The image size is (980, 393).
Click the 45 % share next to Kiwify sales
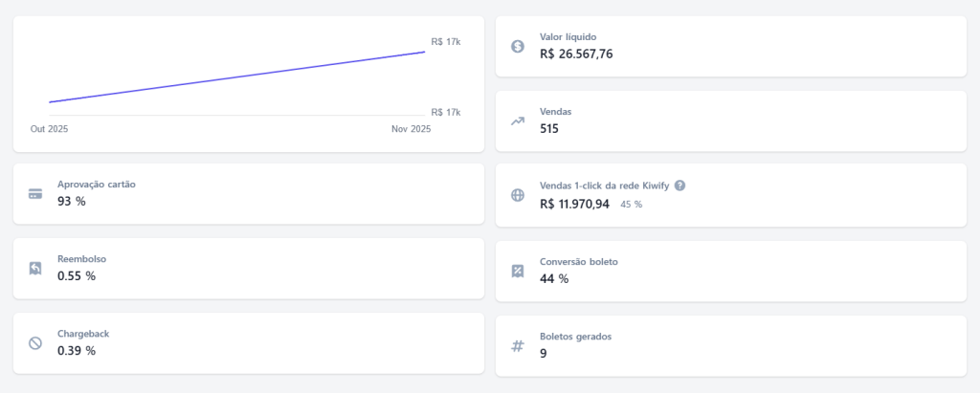point(632,205)
